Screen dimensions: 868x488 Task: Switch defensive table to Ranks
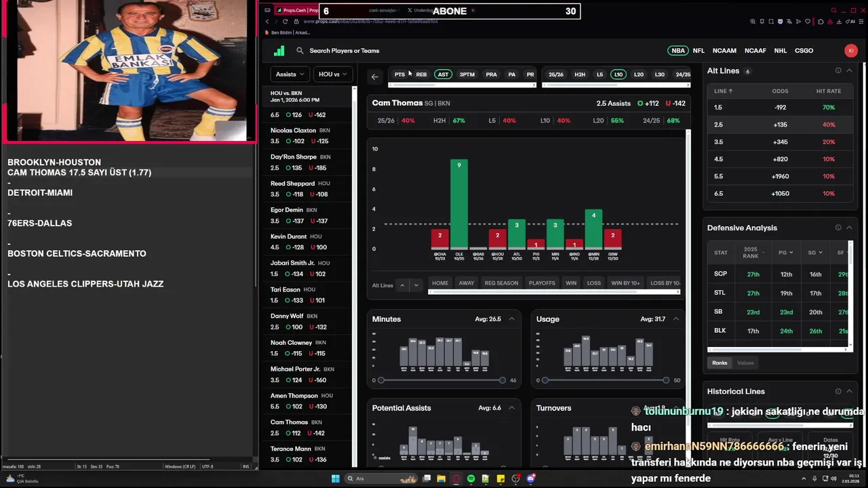click(719, 363)
